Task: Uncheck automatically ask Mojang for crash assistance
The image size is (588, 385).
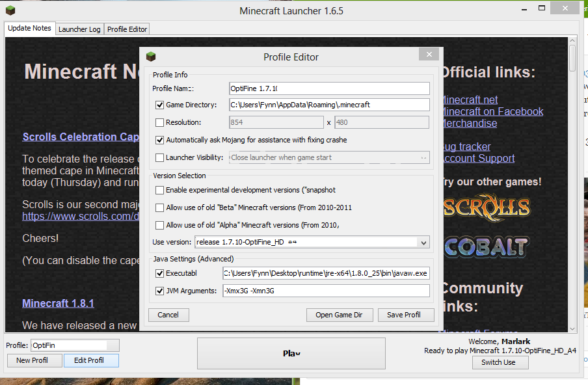Action: (160, 140)
